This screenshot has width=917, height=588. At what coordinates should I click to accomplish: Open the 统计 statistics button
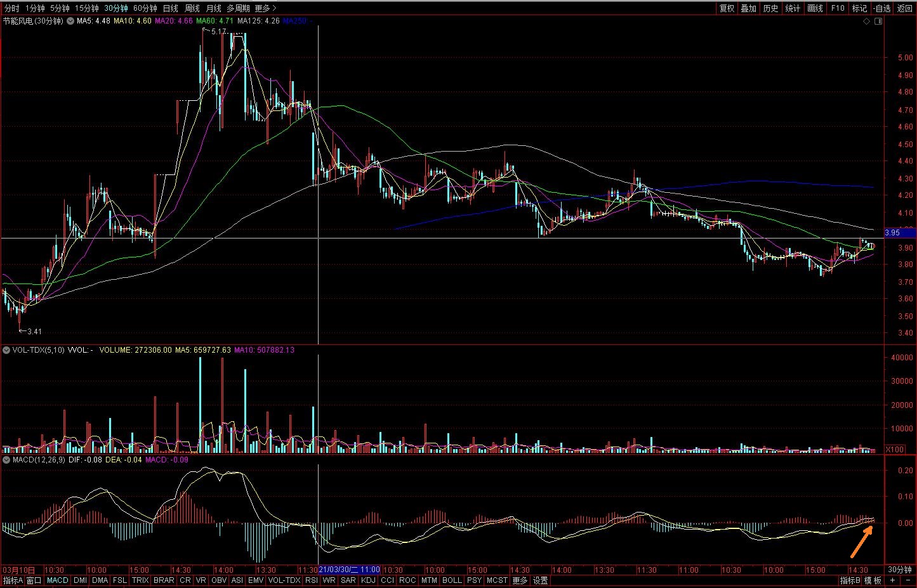click(x=793, y=8)
